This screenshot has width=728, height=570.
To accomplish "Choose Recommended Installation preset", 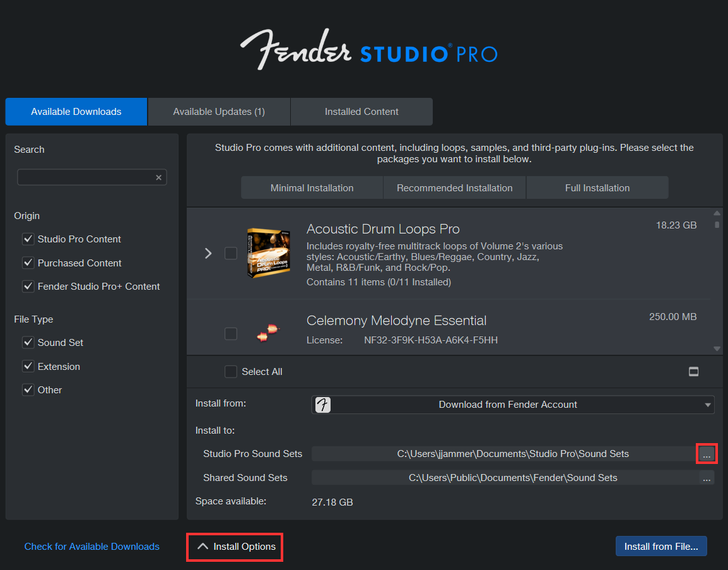I will pyautogui.click(x=455, y=187).
